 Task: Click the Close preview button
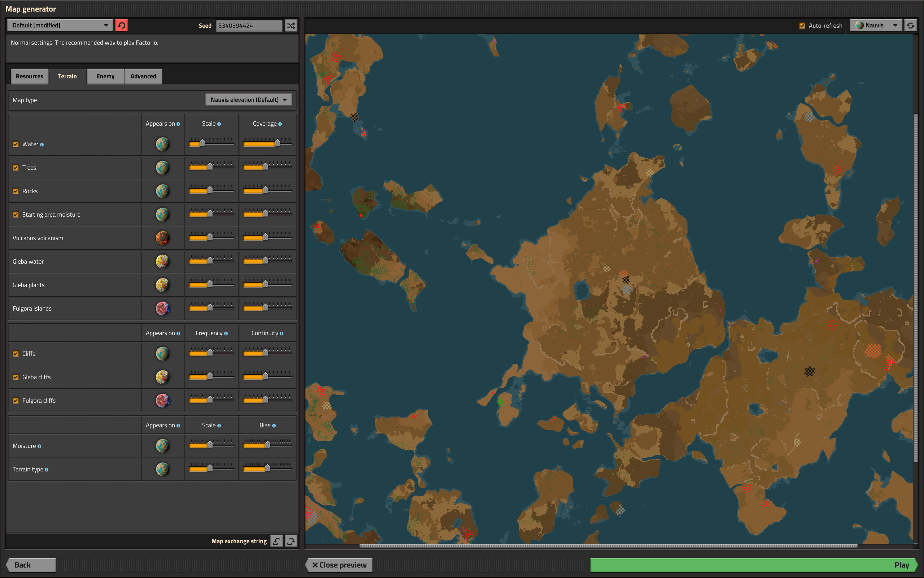point(339,565)
